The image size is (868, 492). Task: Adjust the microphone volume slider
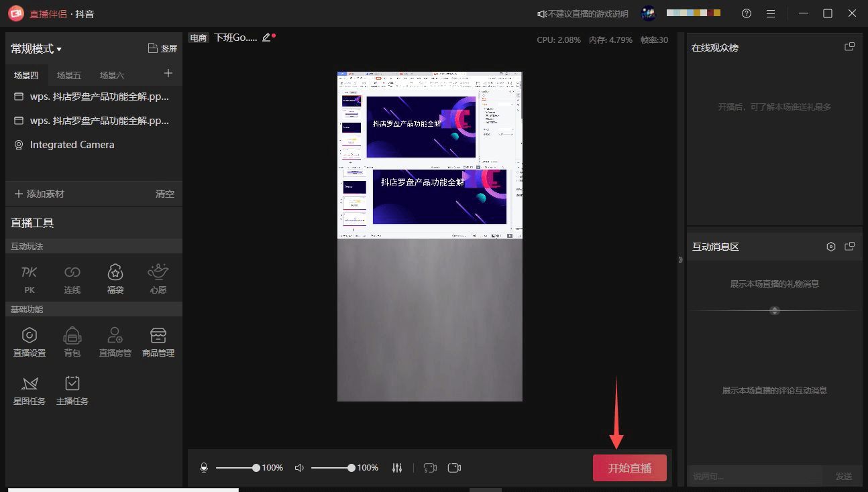coord(236,468)
